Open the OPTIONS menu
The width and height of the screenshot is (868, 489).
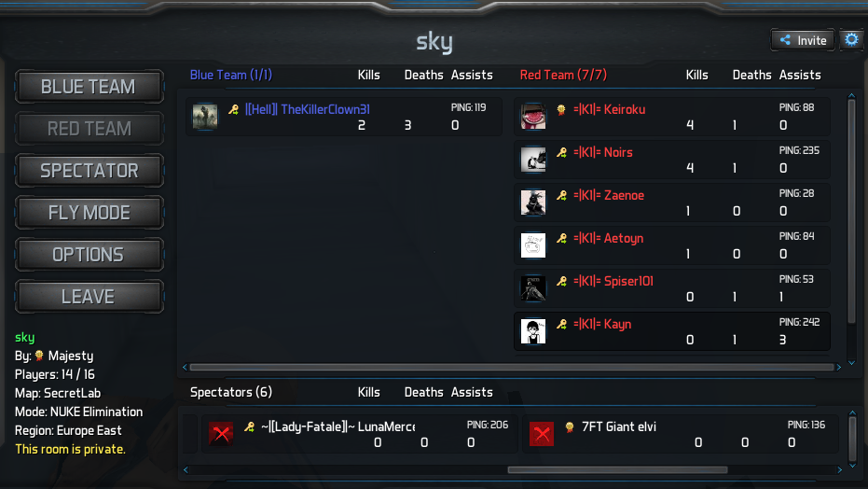pos(89,255)
